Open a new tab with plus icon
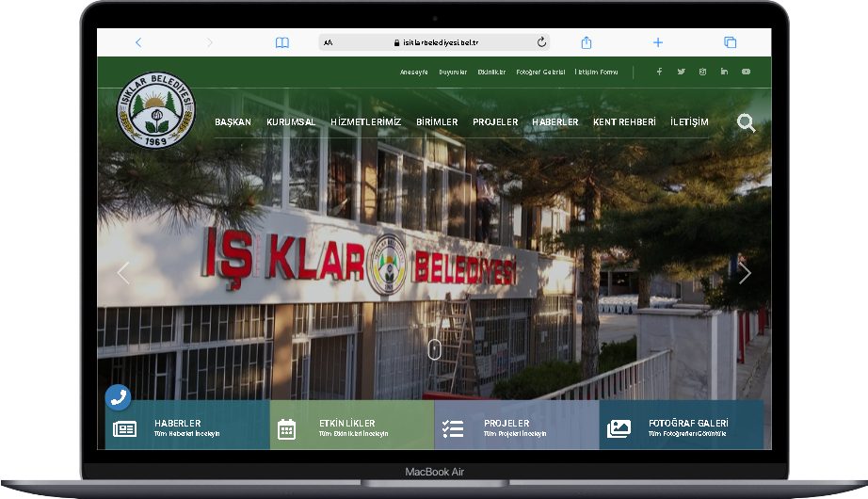Viewport: 868px width, 499px height. pos(658,42)
